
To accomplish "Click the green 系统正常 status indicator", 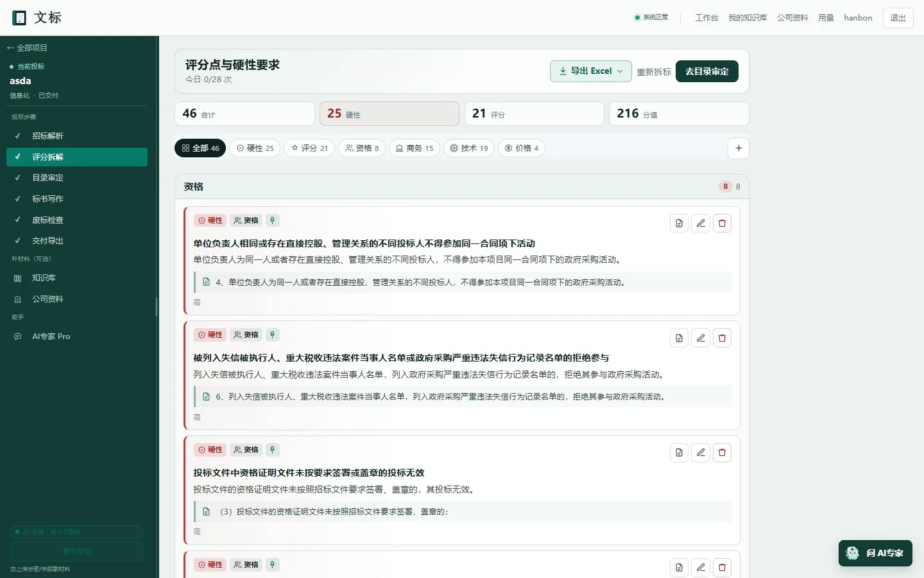I will tap(651, 17).
